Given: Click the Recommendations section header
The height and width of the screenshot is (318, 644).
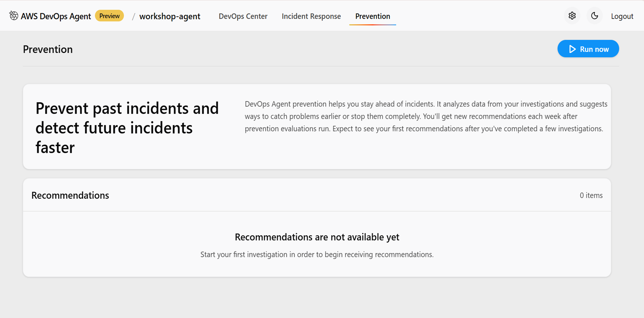Looking at the screenshot, I should 70,195.
